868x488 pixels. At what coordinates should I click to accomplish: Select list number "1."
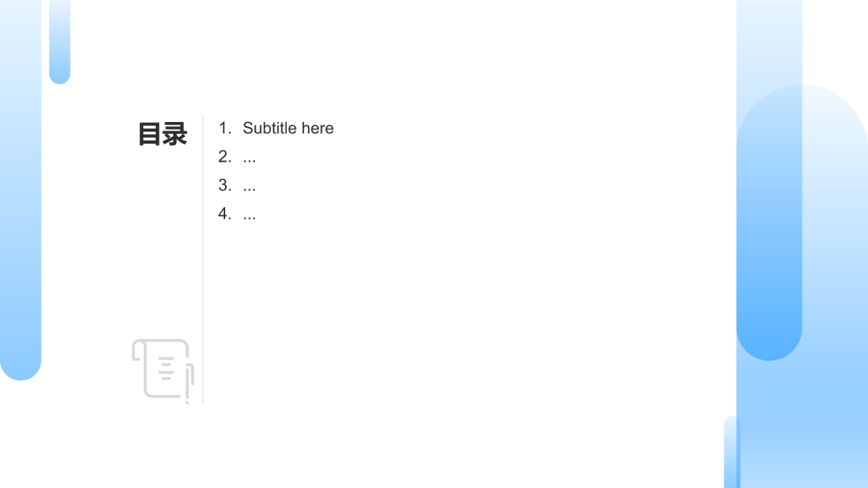click(x=225, y=128)
